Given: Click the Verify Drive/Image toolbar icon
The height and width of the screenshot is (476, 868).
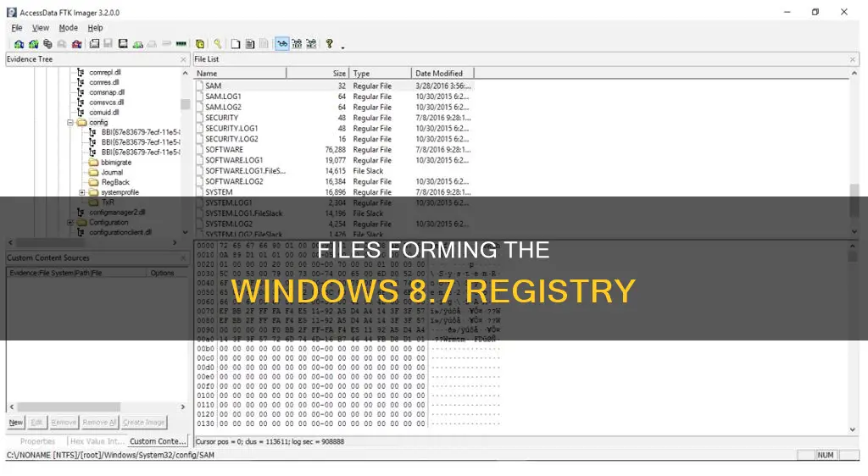Looking at the screenshot, I should pos(166,44).
